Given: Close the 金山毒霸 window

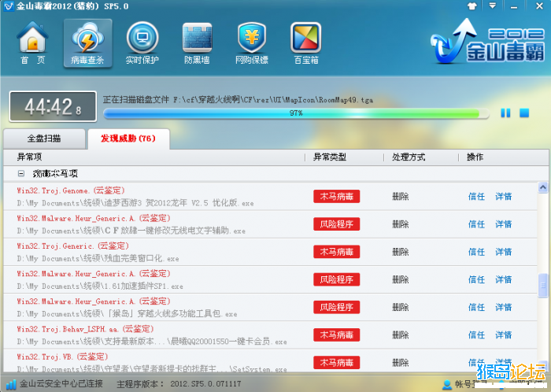Looking at the screenshot, I should (x=539, y=6).
